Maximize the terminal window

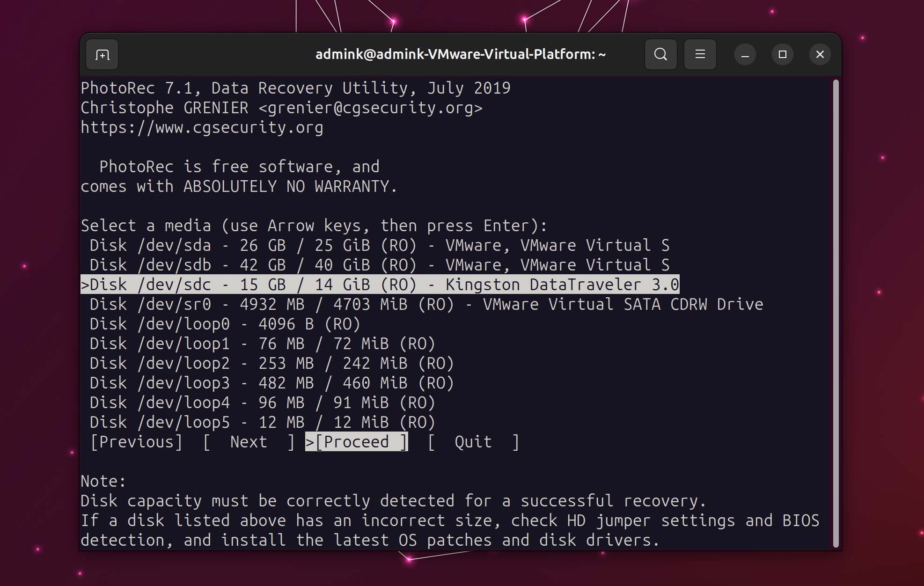pos(782,55)
